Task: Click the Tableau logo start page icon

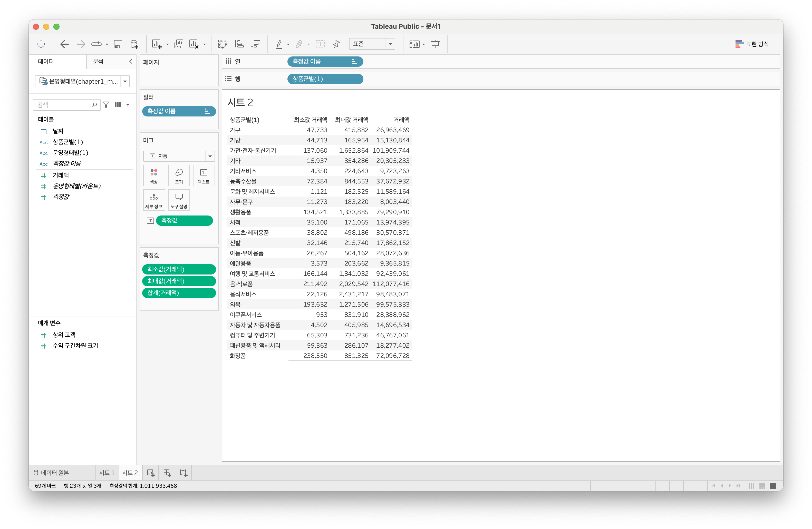Action: (x=41, y=44)
